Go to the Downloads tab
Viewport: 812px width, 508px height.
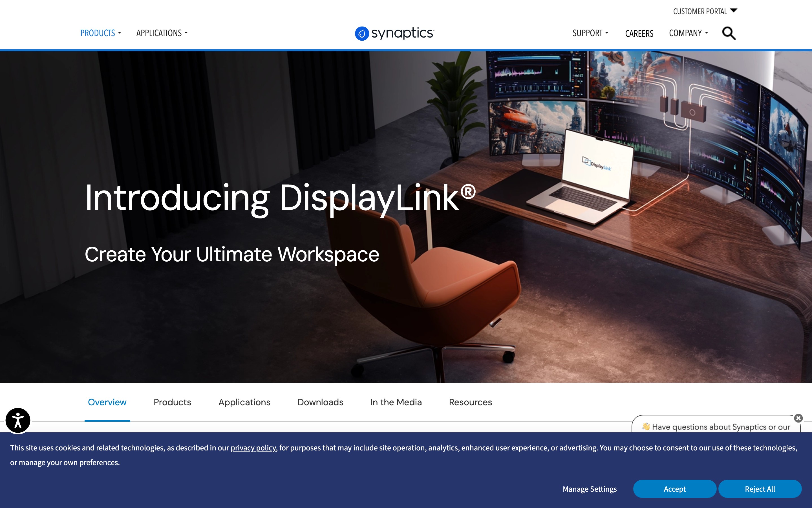tap(321, 402)
